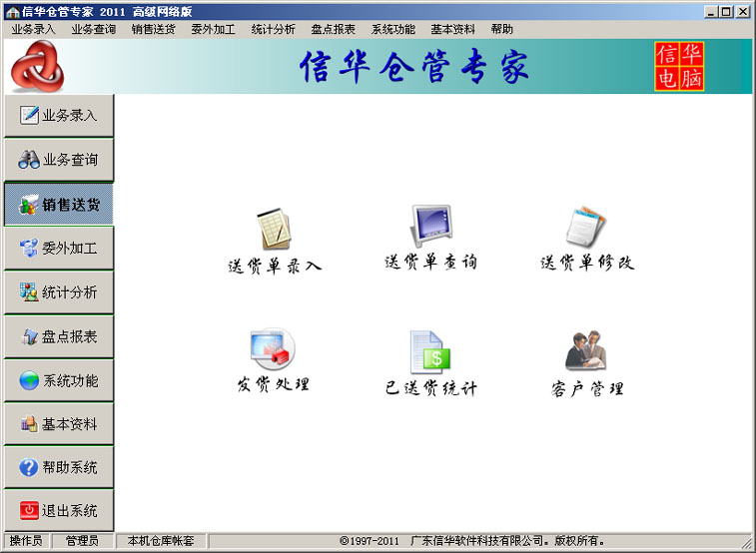Click the copyright text in status bar

tap(472, 541)
